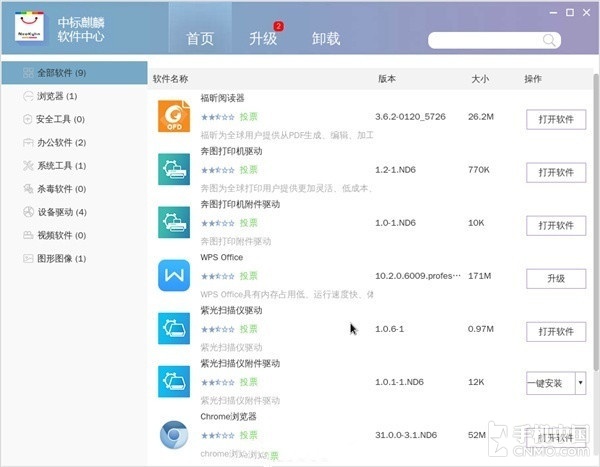Click the 软件名称 column header
The image size is (600, 467).
click(x=171, y=79)
